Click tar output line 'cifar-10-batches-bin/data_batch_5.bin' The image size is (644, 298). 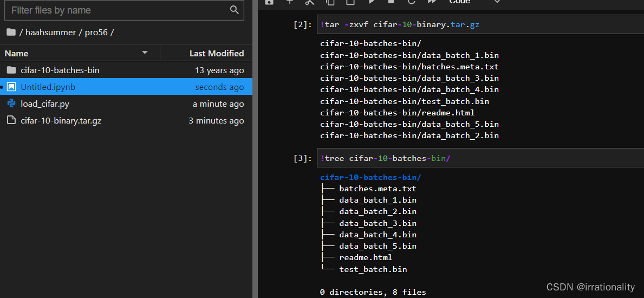tap(409, 124)
